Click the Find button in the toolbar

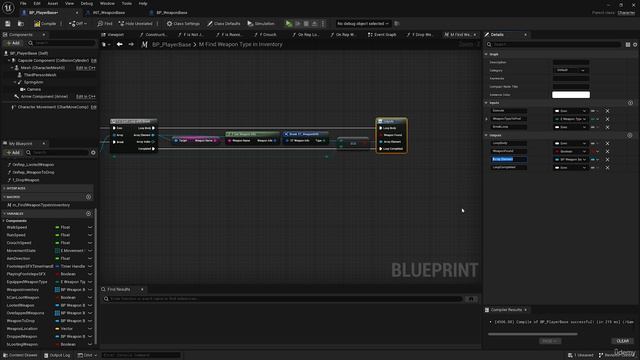105,24
